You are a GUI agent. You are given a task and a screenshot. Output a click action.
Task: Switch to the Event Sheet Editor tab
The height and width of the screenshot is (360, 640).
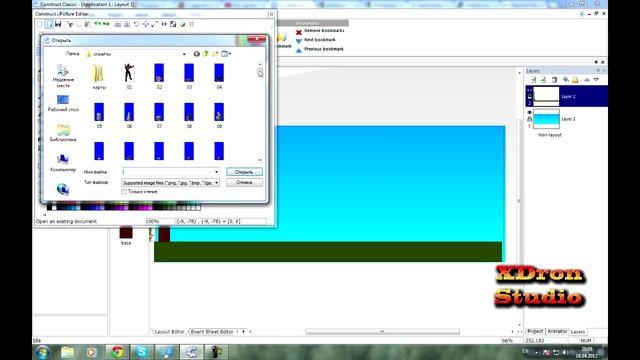pyautogui.click(x=211, y=332)
